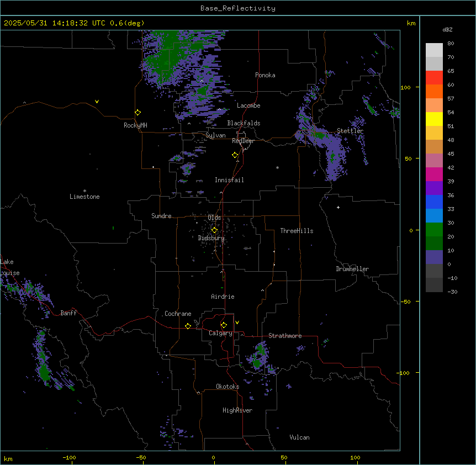Select the yellow 51-54 dBZ legend swatch
The image size is (476, 465).
click(x=434, y=119)
